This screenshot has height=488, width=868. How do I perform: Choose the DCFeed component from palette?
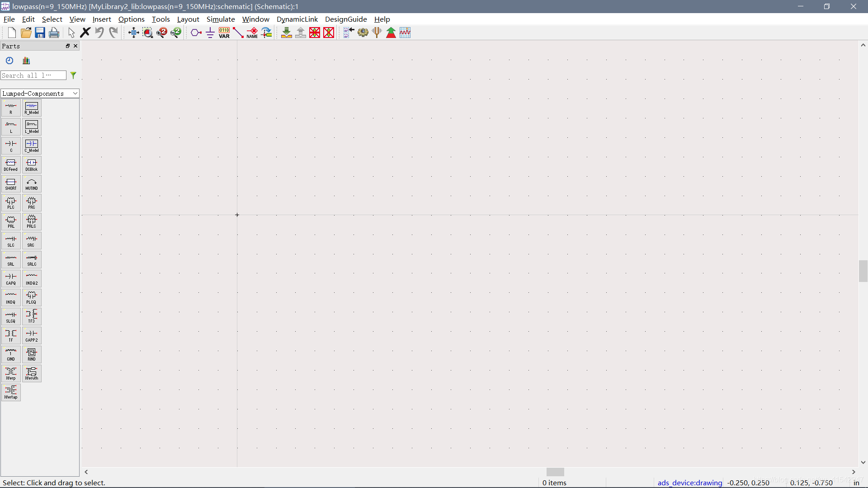[11, 165]
